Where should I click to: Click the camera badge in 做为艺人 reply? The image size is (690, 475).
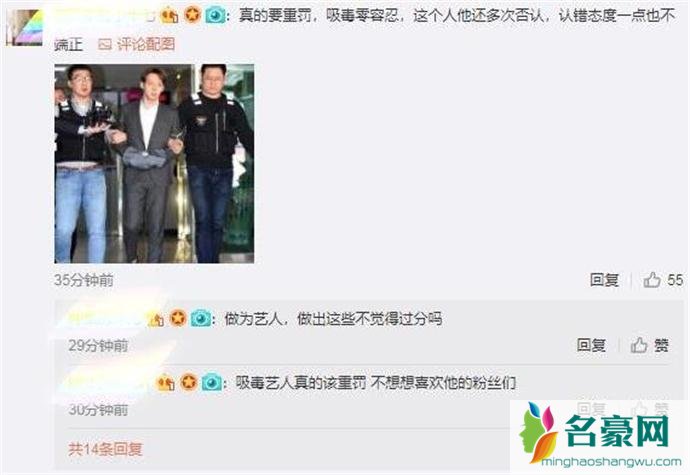pyautogui.click(x=201, y=318)
